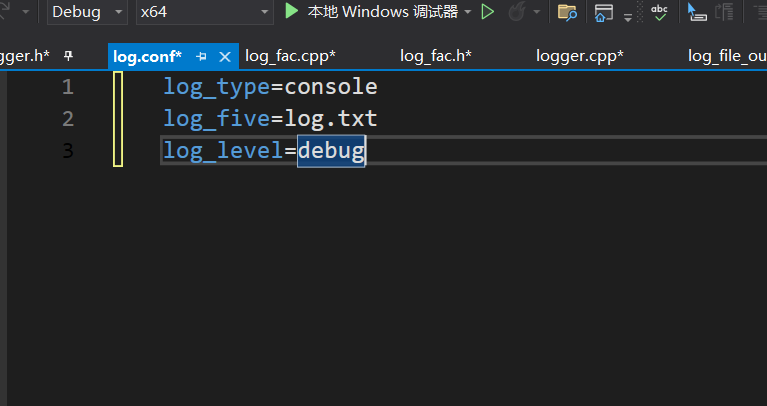
Task: Switch to the logger.cpp tab
Action: pyautogui.click(x=579, y=56)
